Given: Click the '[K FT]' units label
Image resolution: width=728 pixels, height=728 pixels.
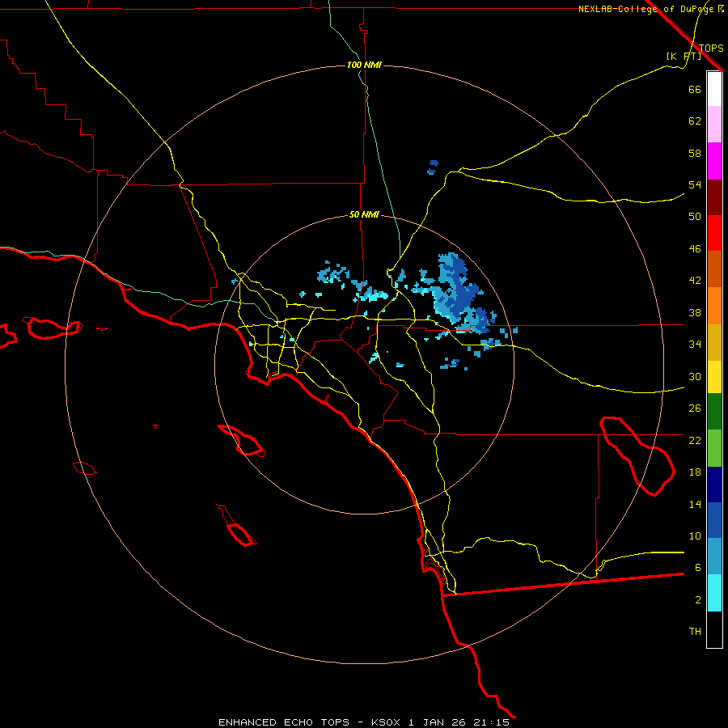Looking at the screenshot, I should coord(684,57).
